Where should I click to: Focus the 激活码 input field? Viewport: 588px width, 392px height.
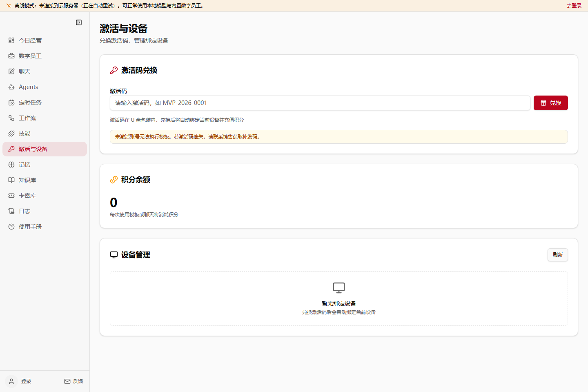point(320,103)
